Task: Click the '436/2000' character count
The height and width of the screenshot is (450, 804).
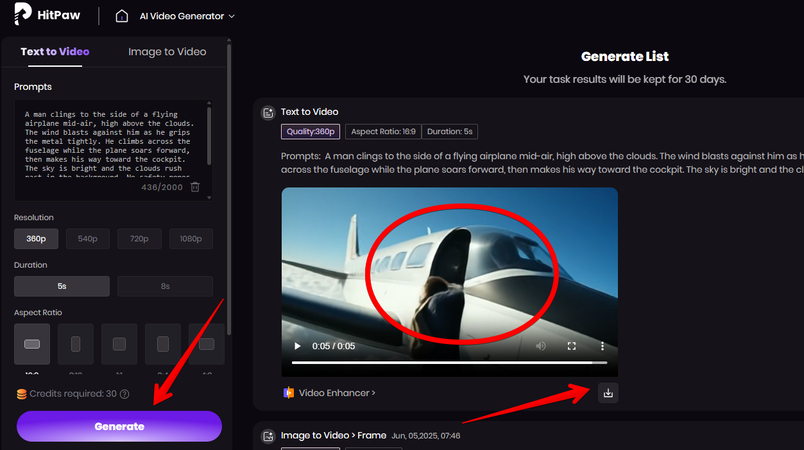Action: 162,187
